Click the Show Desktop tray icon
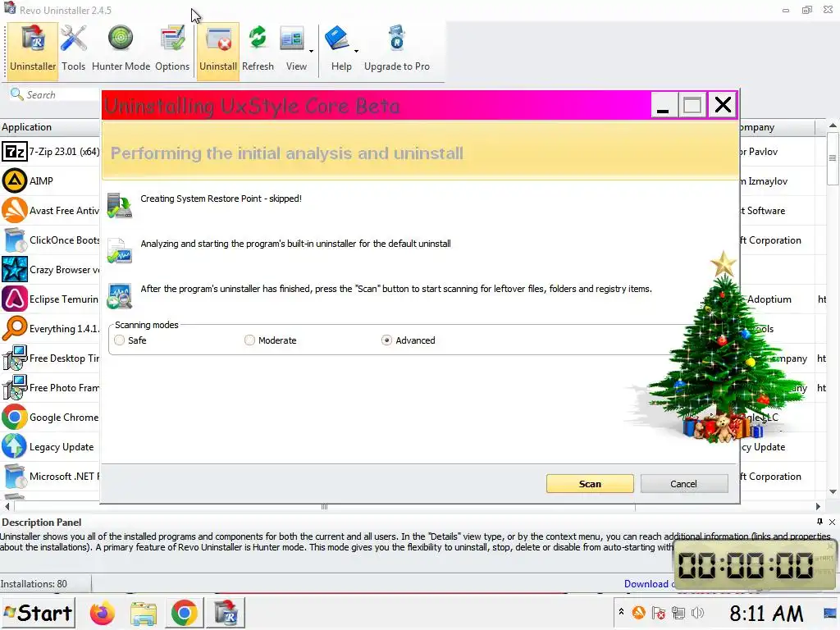The width and height of the screenshot is (840, 630). (x=830, y=612)
